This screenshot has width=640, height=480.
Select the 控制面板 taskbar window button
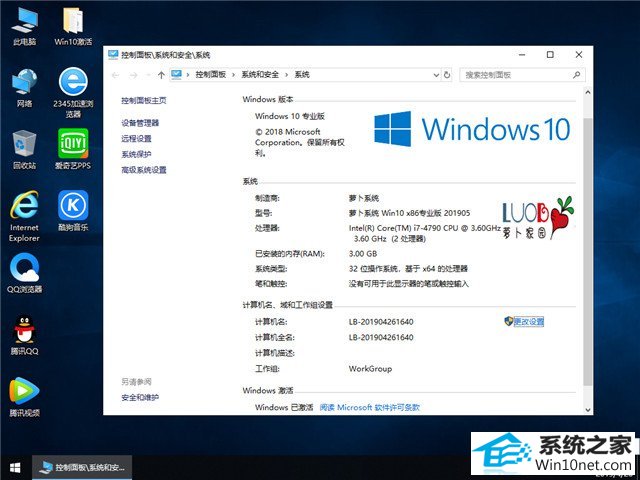82,468
